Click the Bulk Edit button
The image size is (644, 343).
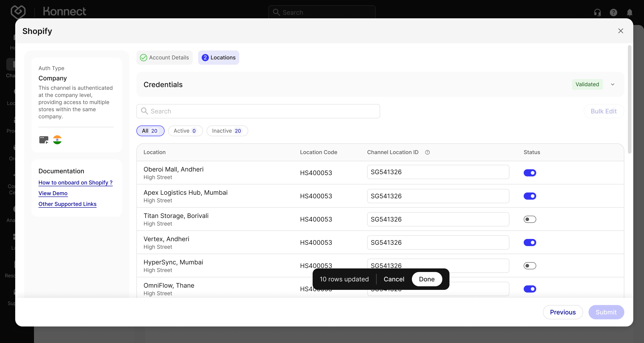tap(604, 111)
